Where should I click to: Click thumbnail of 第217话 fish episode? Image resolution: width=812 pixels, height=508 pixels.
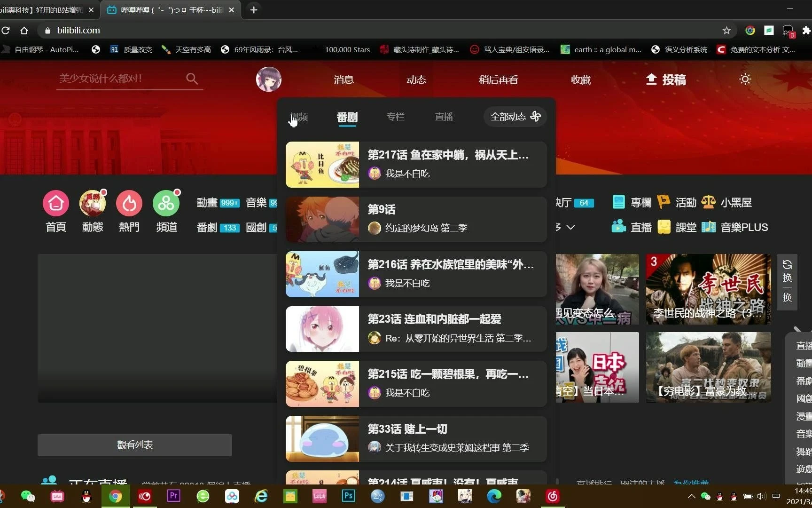322,165
